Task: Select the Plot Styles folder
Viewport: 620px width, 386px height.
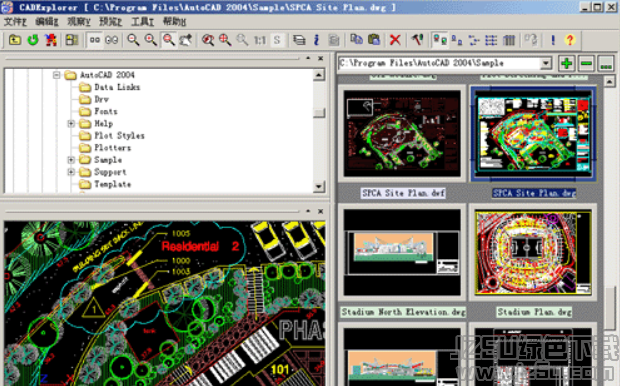Action: pos(119,136)
